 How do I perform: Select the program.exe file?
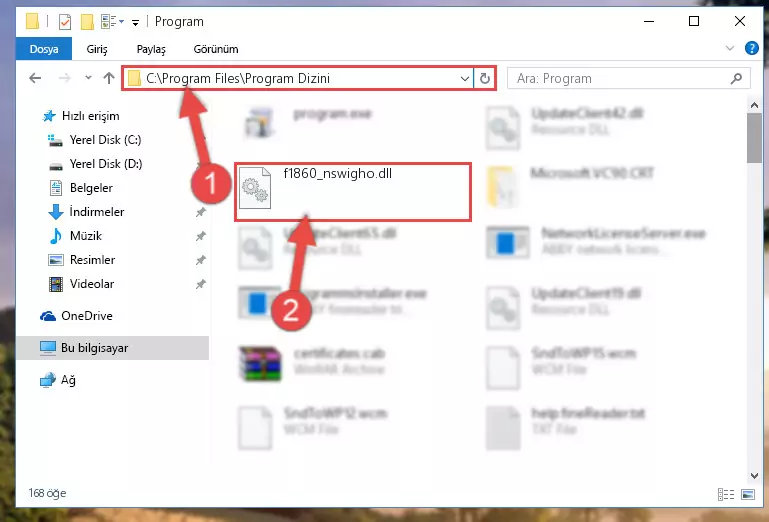pyautogui.click(x=309, y=122)
